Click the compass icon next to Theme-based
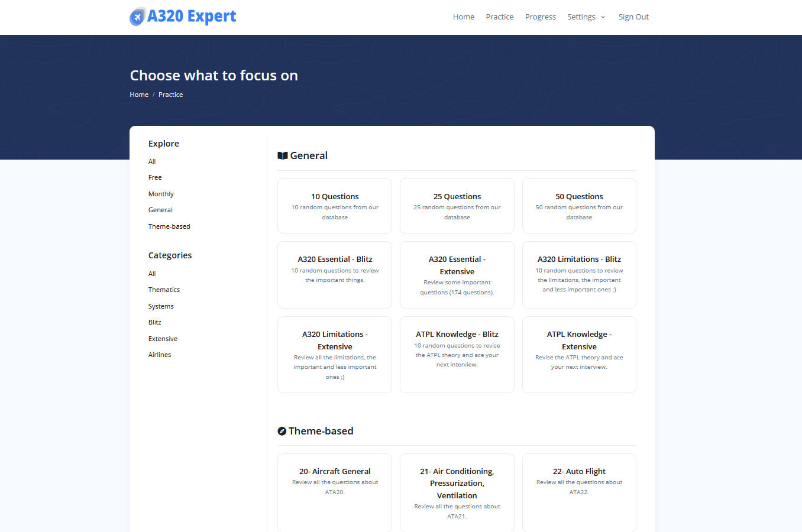 tap(282, 430)
